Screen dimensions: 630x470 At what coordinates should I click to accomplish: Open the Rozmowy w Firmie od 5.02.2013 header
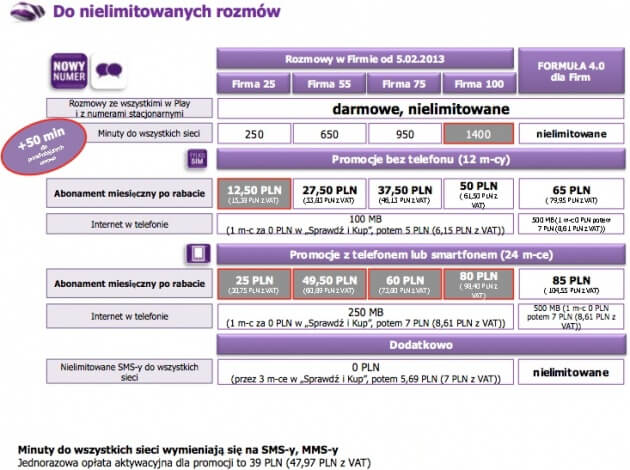pos(365,59)
